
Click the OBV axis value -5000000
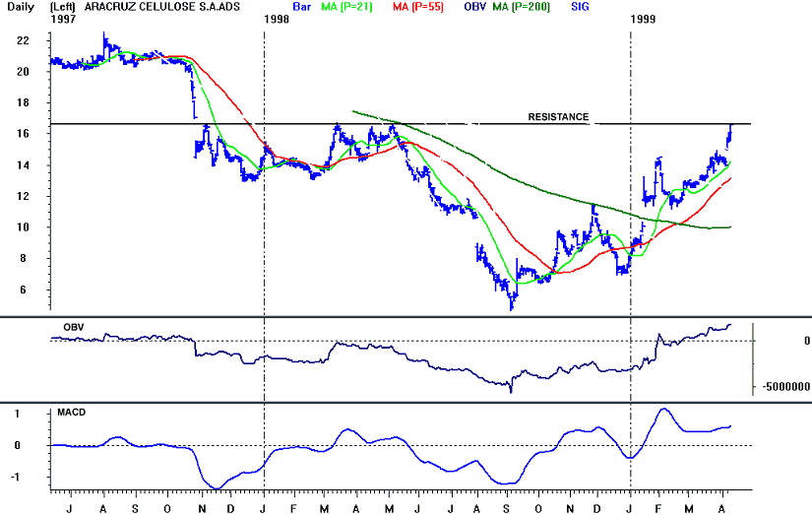[x=785, y=387]
